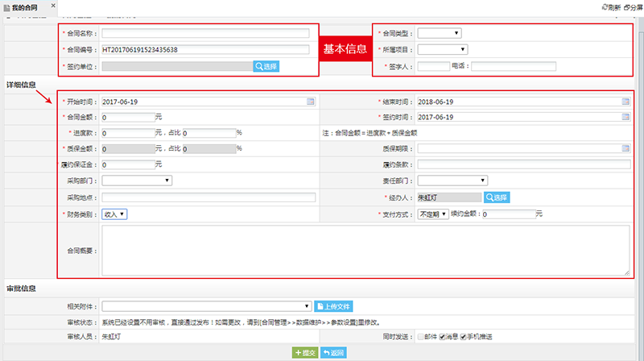Enable the 邮件 checkbox
Image resolution: width=644 pixels, height=361 pixels.
pos(420,336)
